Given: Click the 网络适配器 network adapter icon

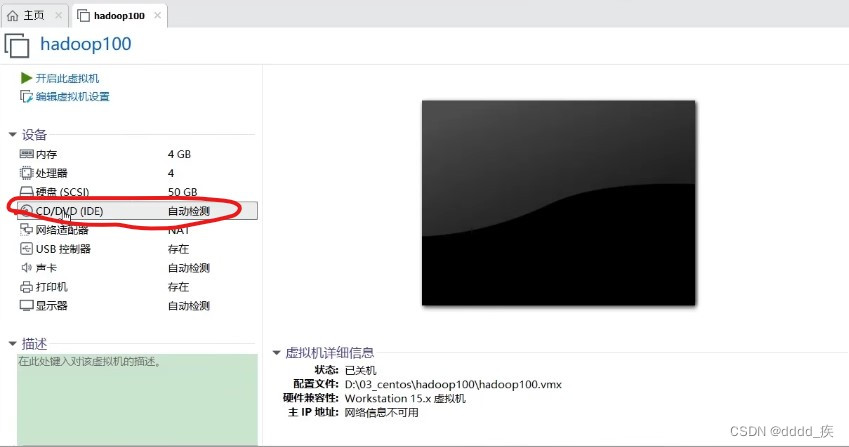Looking at the screenshot, I should (27, 230).
